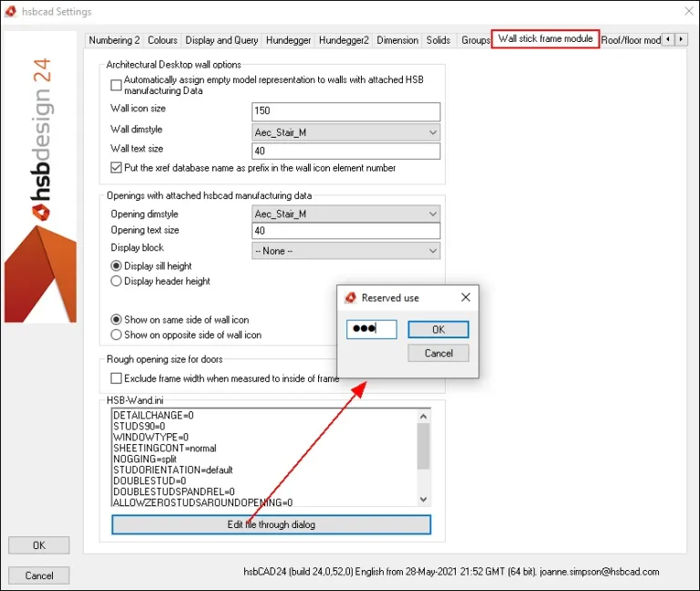
Task: Close the Reserved use dialog
Action: [x=466, y=297]
